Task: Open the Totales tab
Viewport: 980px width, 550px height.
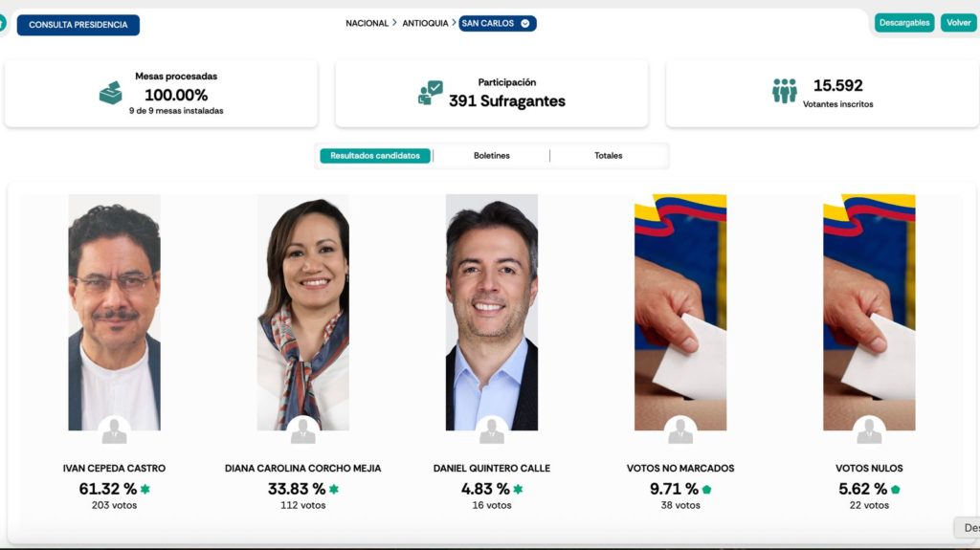Action: pos(608,156)
